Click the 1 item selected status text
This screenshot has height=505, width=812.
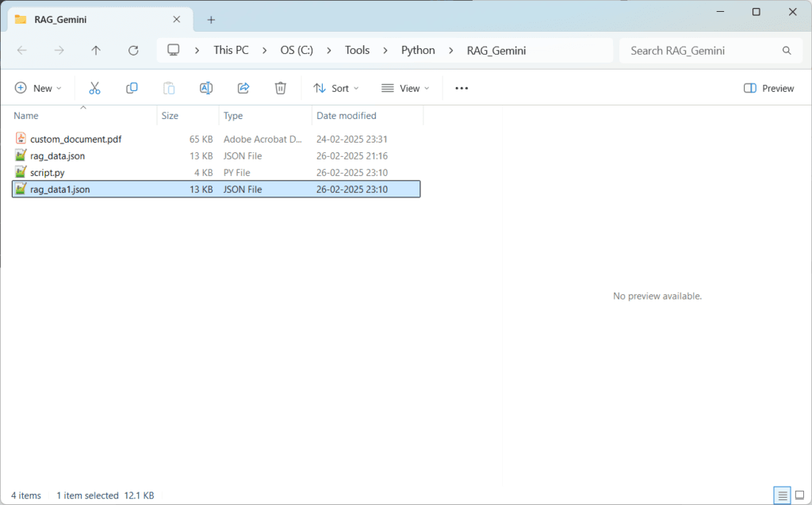pyautogui.click(x=87, y=495)
